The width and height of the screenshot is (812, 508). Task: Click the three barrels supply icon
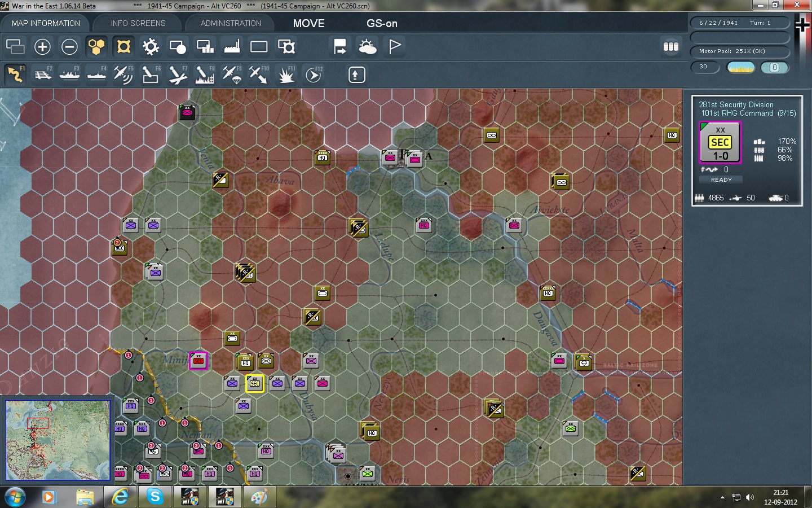[670, 46]
